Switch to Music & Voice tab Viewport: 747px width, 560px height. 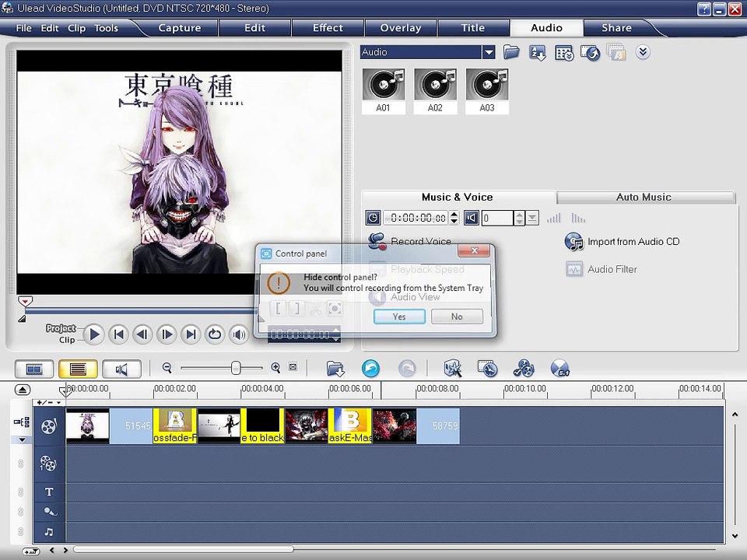[x=458, y=197]
